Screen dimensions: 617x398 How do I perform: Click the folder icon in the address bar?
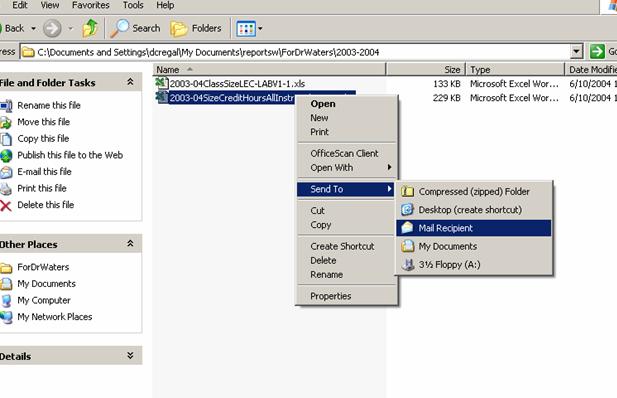[28, 52]
